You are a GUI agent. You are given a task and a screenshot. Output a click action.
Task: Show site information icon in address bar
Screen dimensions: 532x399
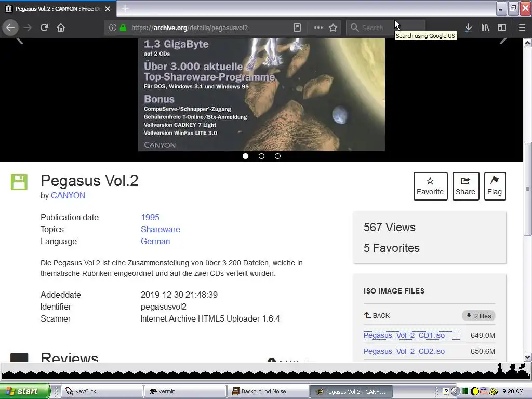[113, 28]
